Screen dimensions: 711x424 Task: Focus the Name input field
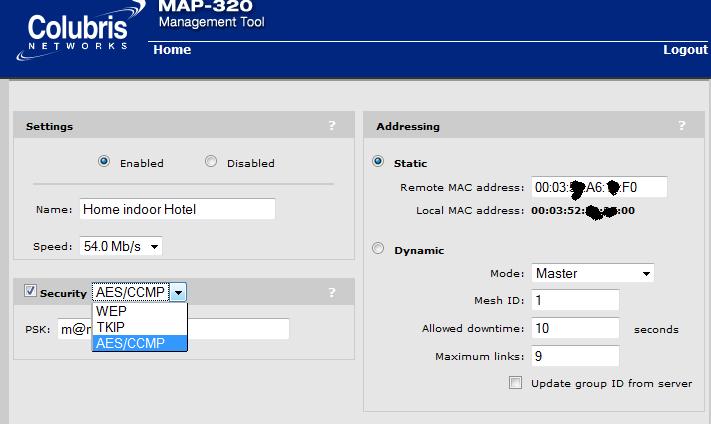click(x=177, y=209)
